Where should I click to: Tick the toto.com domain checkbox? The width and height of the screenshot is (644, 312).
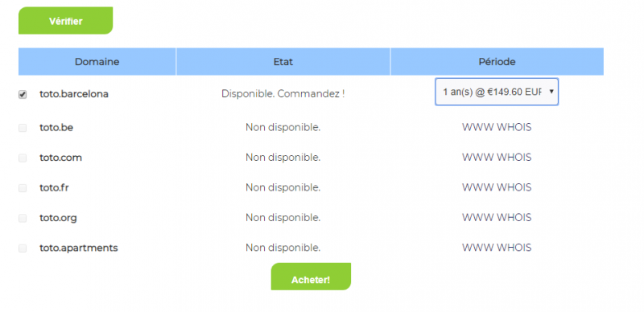[x=23, y=158]
